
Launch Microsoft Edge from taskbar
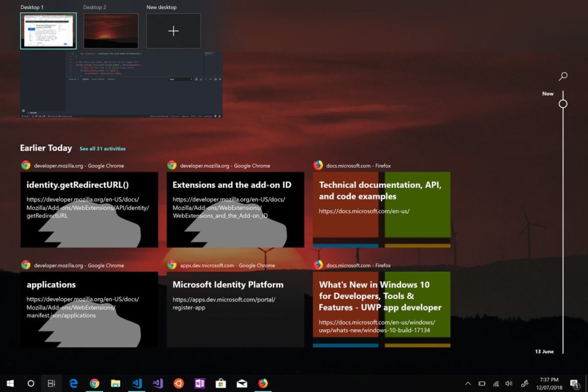click(x=74, y=383)
